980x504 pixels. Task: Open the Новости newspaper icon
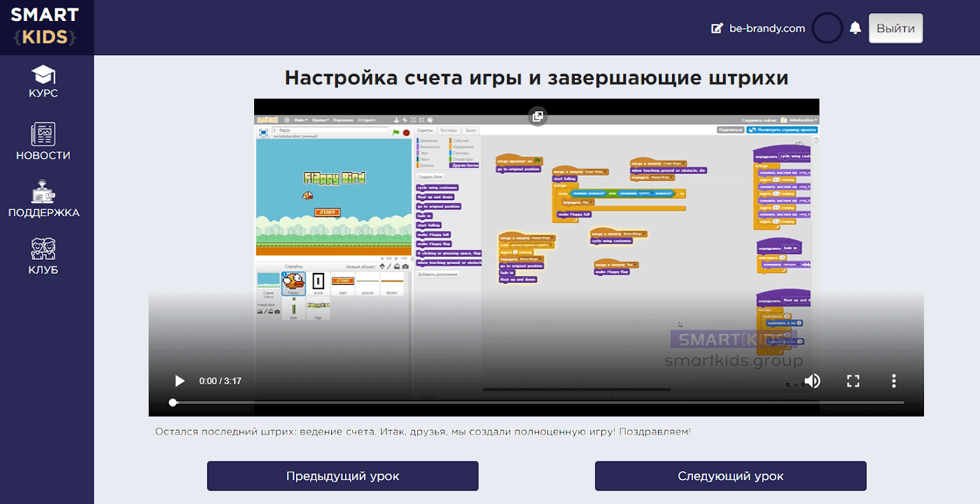(x=43, y=134)
